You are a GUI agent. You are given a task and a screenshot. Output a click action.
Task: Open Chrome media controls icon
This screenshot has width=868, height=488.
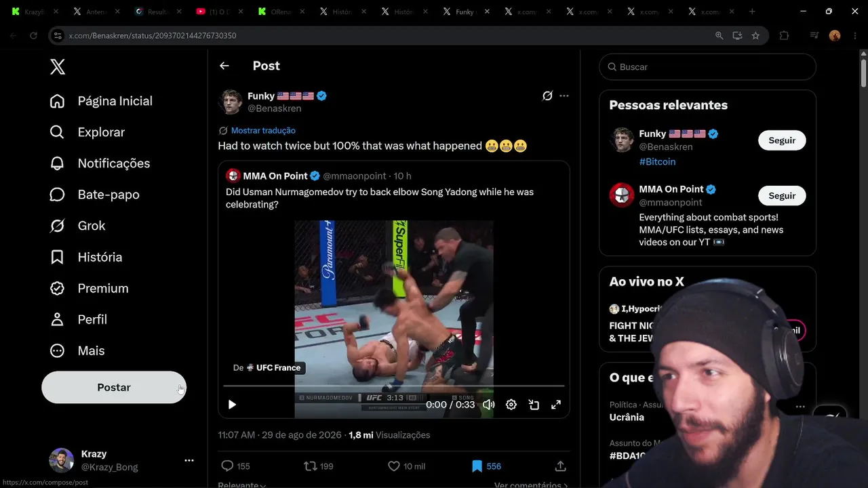[x=814, y=35]
